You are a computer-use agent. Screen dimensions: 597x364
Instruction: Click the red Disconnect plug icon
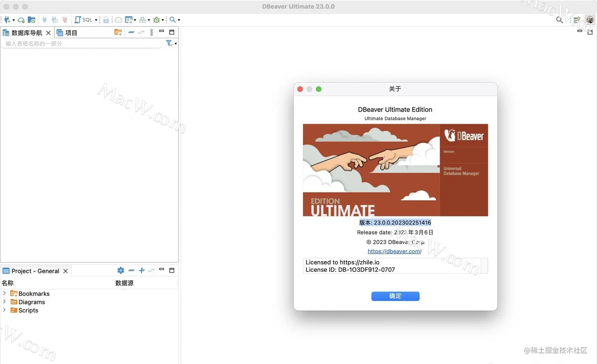pos(65,20)
